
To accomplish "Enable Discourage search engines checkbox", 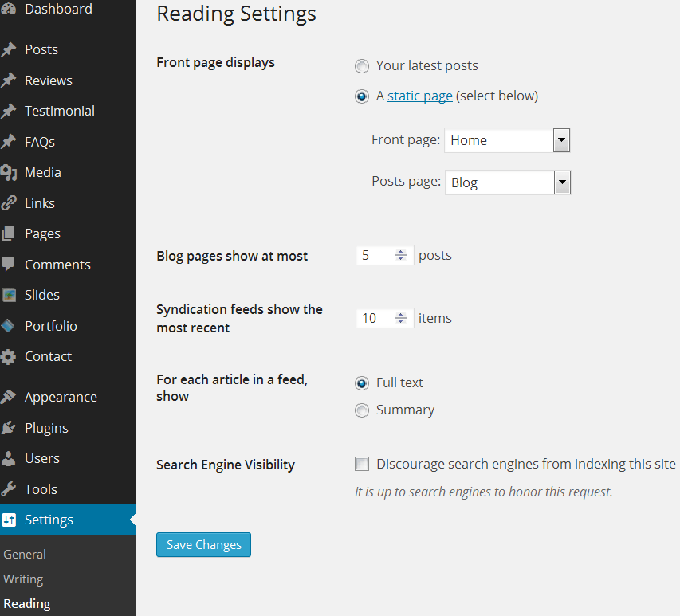I will coord(362,464).
